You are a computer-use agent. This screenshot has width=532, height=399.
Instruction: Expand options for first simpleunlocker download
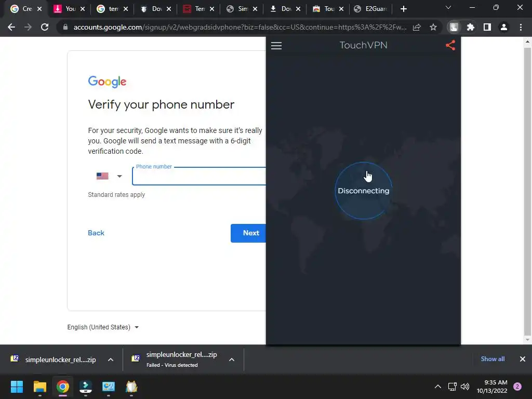[x=111, y=360]
